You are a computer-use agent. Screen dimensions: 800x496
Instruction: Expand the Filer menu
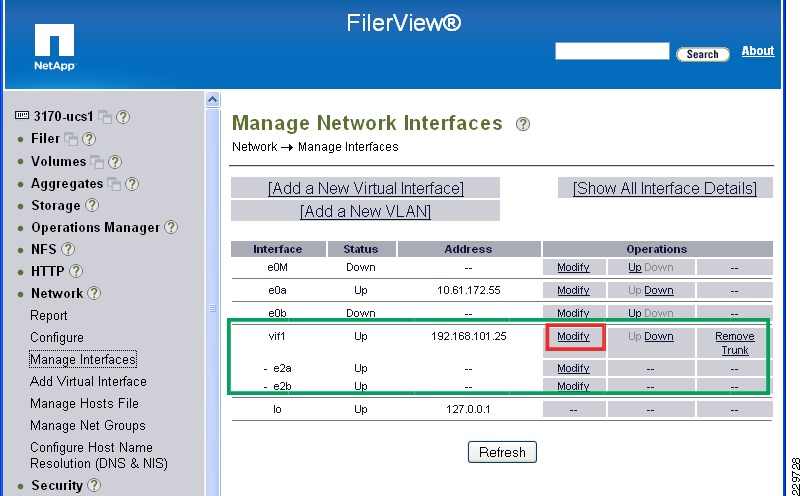click(x=45, y=139)
